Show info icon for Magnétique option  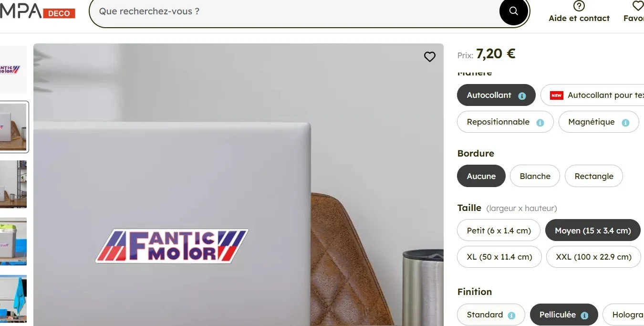tap(625, 123)
